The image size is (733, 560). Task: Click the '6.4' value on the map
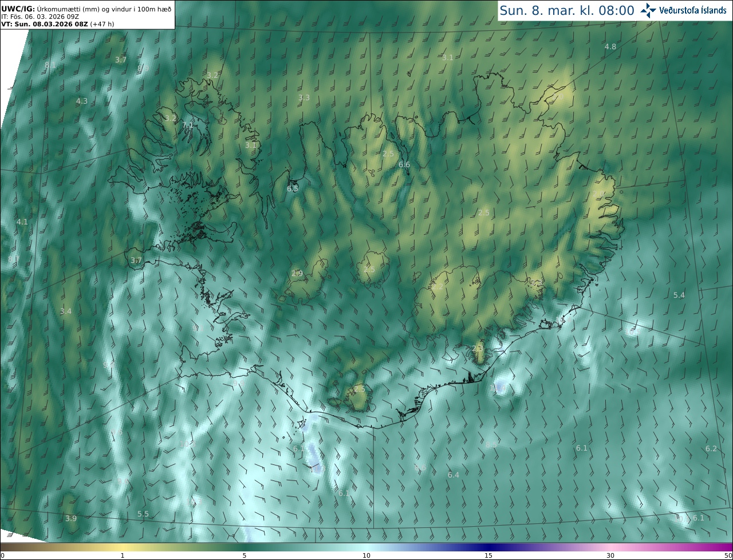454,475
